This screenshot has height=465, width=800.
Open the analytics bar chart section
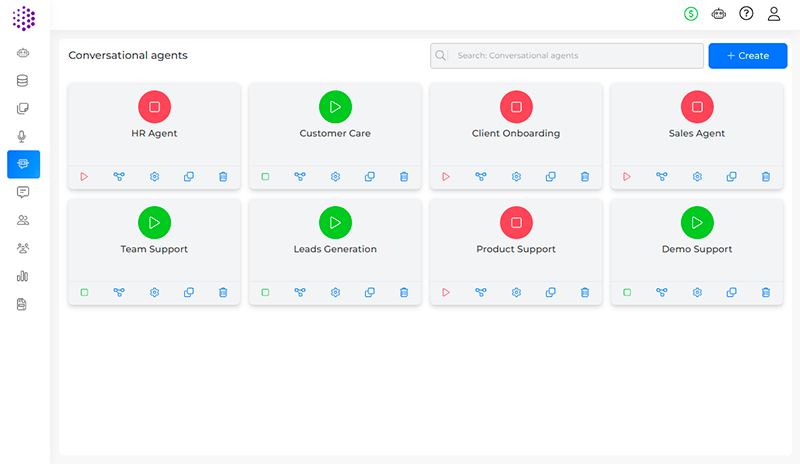pyautogui.click(x=23, y=276)
